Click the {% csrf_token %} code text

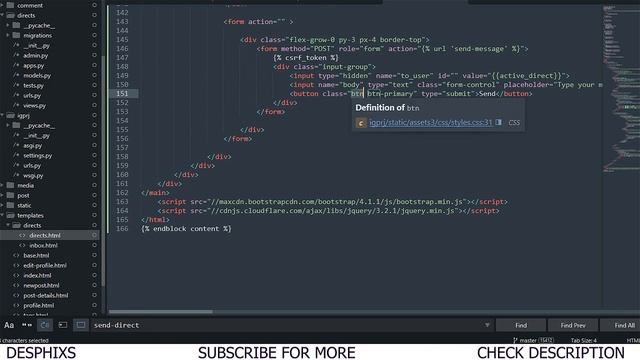tap(306, 58)
